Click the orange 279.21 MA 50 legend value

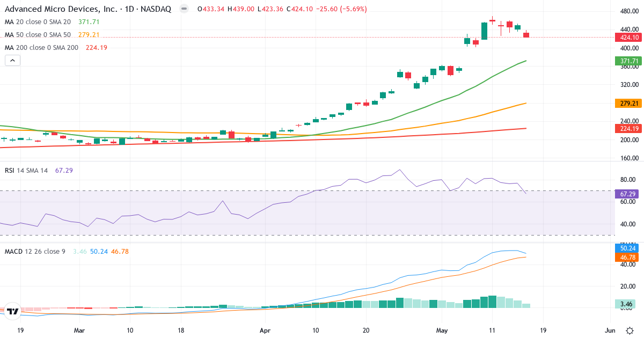tap(89, 35)
